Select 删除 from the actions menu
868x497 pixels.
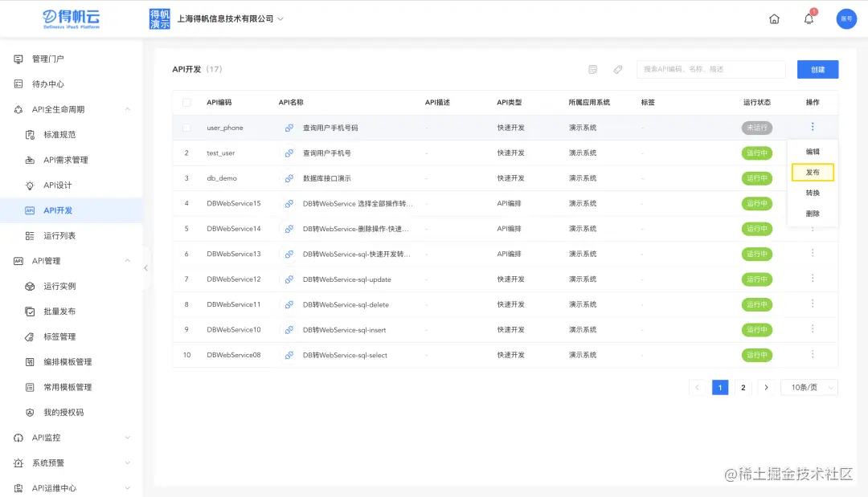(x=813, y=215)
